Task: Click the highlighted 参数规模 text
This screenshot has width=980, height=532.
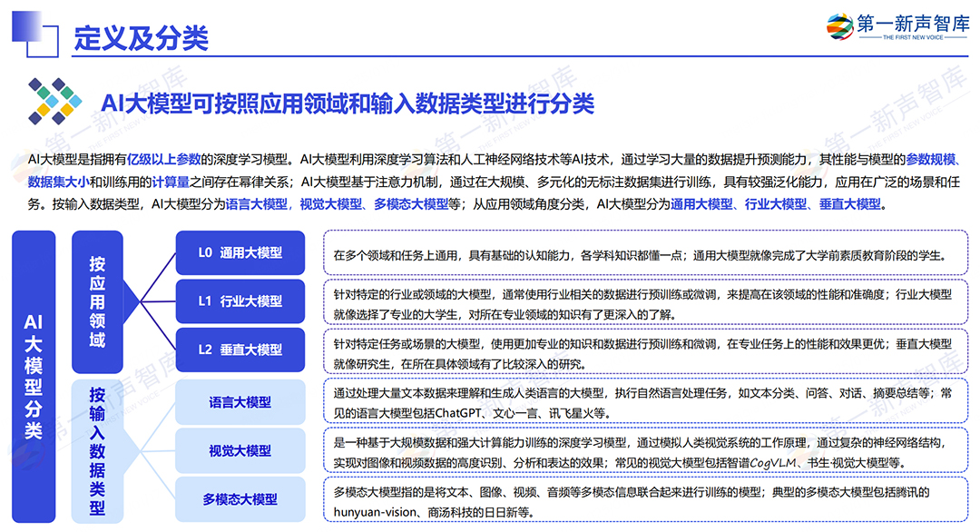Action: [931, 160]
